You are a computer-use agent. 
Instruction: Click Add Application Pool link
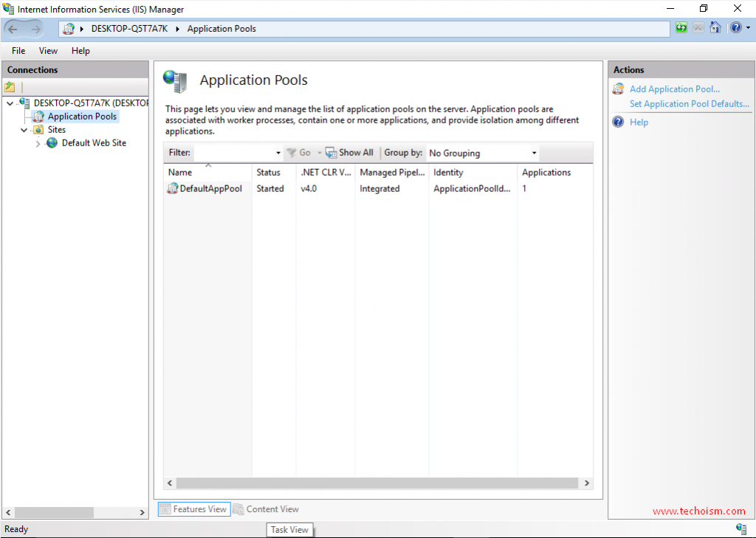pyautogui.click(x=675, y=89)
